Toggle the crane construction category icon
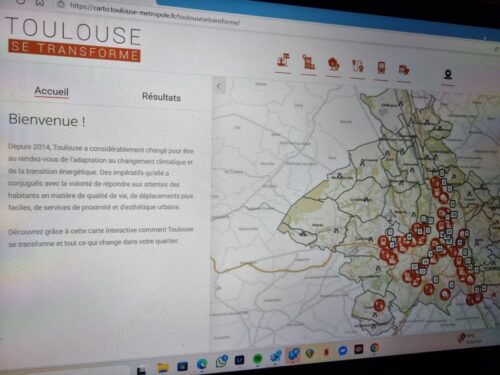 pos(308,62)
